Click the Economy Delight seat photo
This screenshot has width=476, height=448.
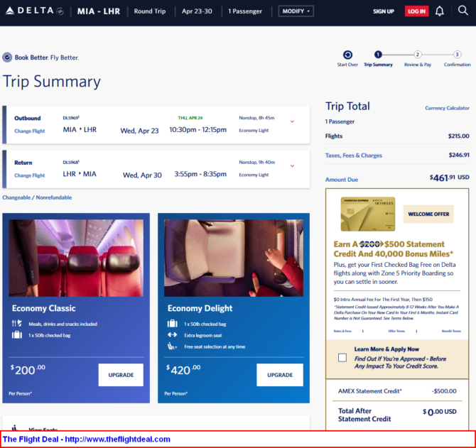pos(234,258)
